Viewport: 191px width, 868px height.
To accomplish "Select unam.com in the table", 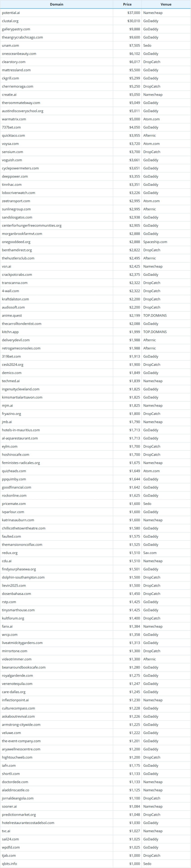I will [10, 46].
